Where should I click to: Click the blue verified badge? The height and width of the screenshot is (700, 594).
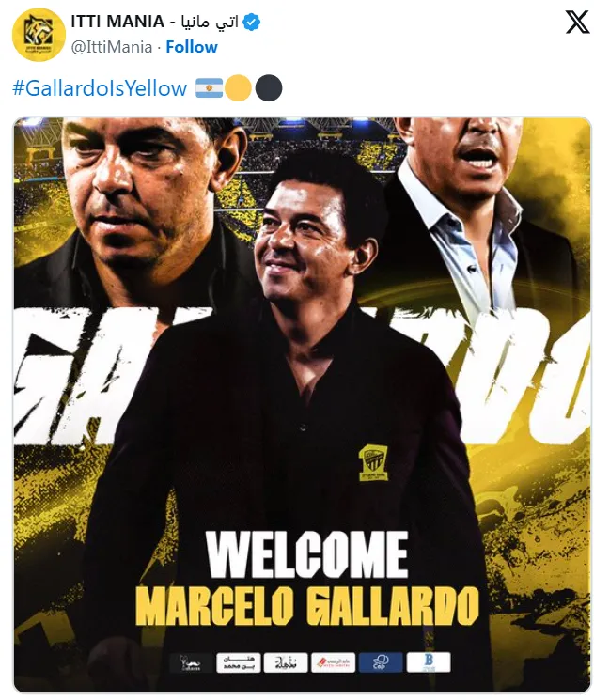click(x=252, y=22)
